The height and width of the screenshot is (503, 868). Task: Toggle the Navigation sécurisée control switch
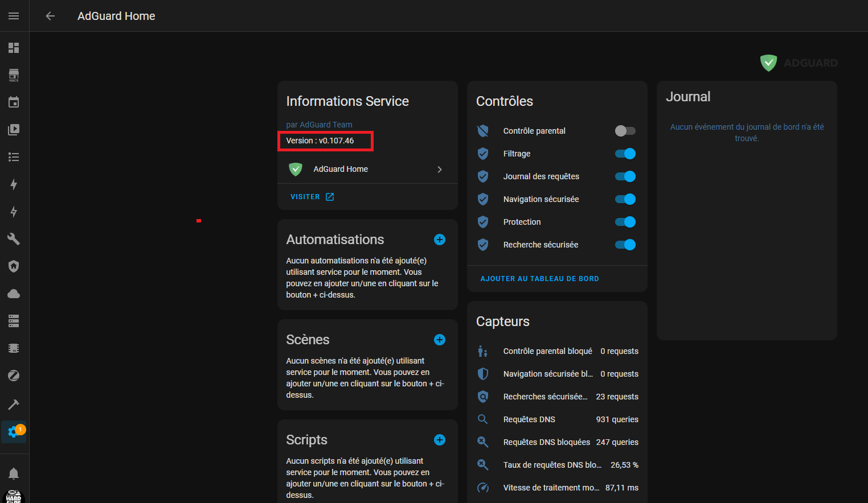pos(625,199)
